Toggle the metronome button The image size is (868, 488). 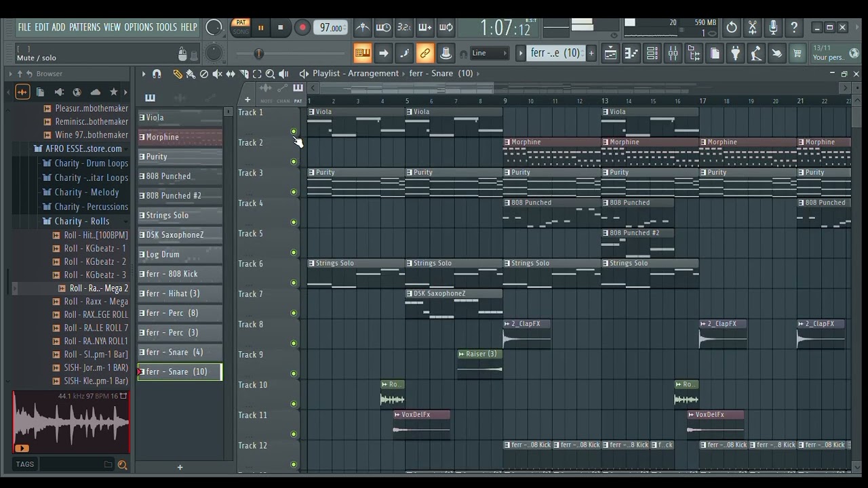pyautogui.click(x=363, y=28)
